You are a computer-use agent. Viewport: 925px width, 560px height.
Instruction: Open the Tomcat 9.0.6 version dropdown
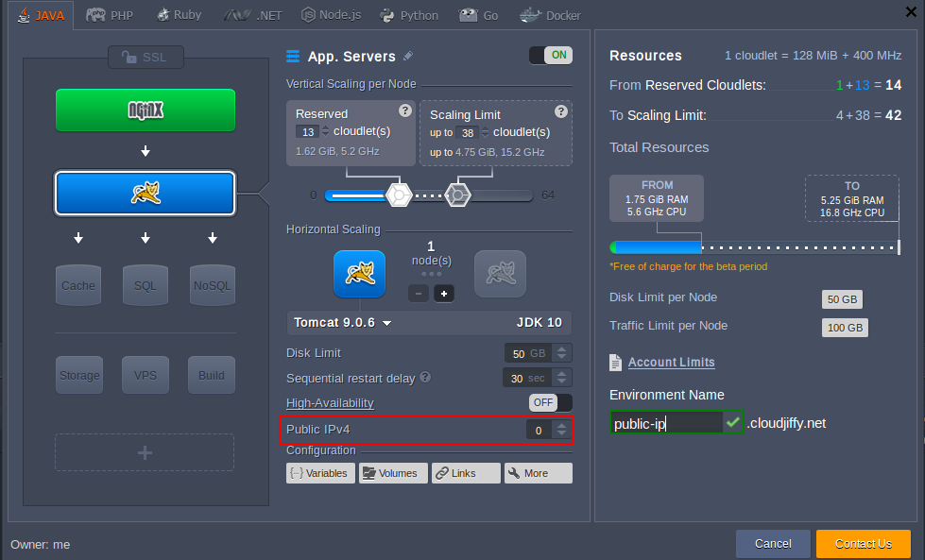point(343,322)
